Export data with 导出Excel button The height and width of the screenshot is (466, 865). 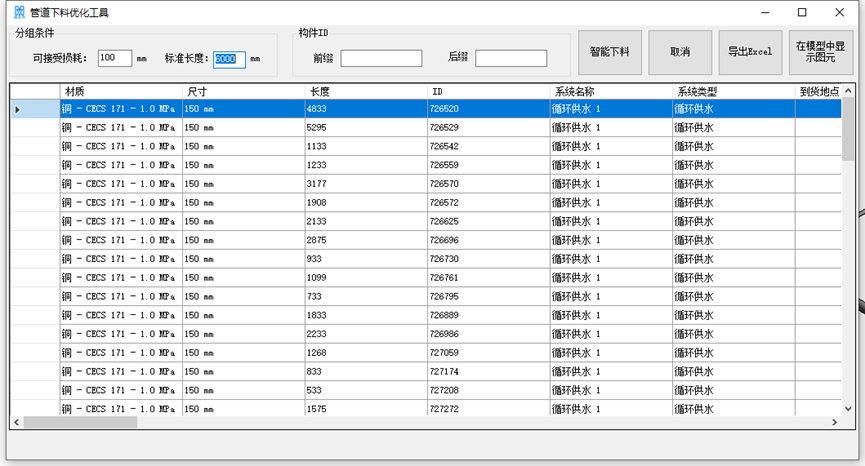749,51
